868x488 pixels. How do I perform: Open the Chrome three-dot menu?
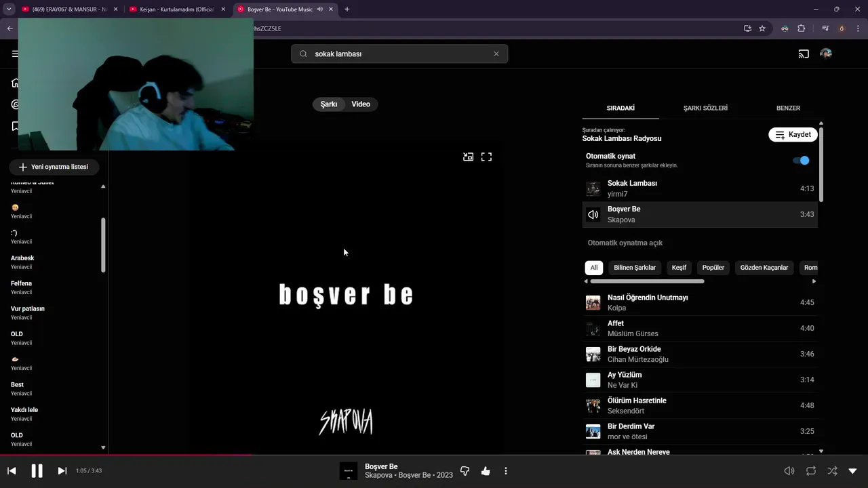[x=858, y=28]
